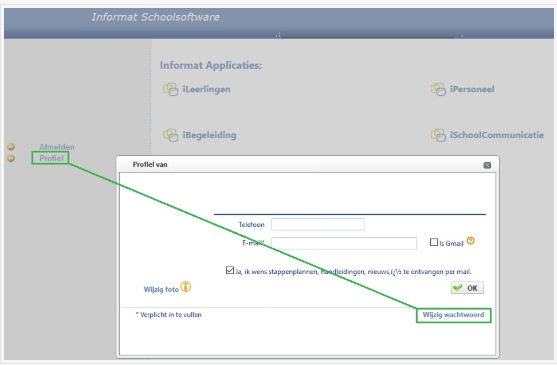
Task: Open the iSchoolCommunicatie application icon
Action: click(438, 135)
